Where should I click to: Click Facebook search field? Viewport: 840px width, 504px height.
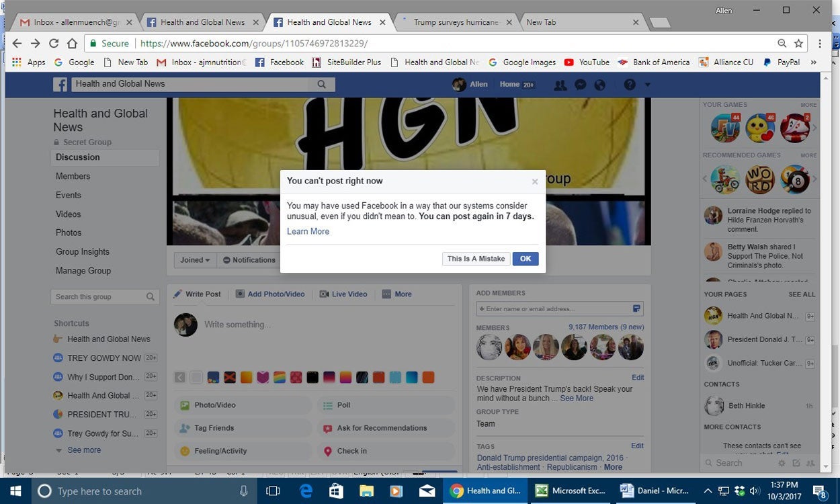click(190, 84)
